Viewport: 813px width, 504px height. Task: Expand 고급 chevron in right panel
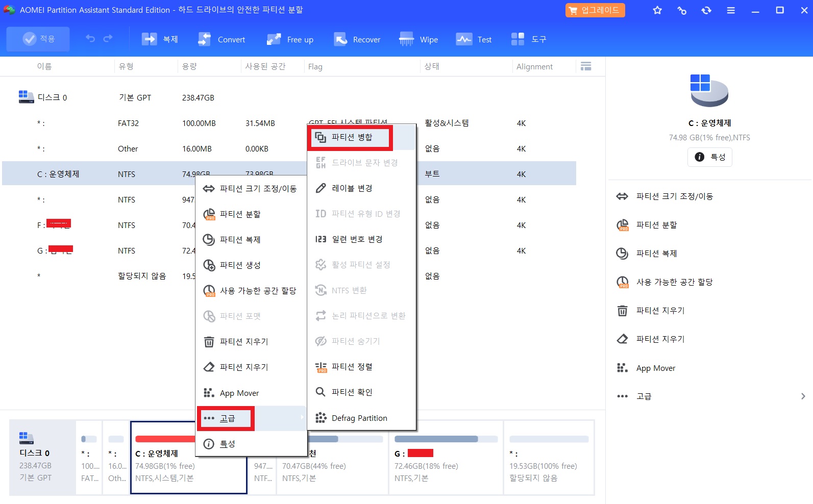[803, 396]
